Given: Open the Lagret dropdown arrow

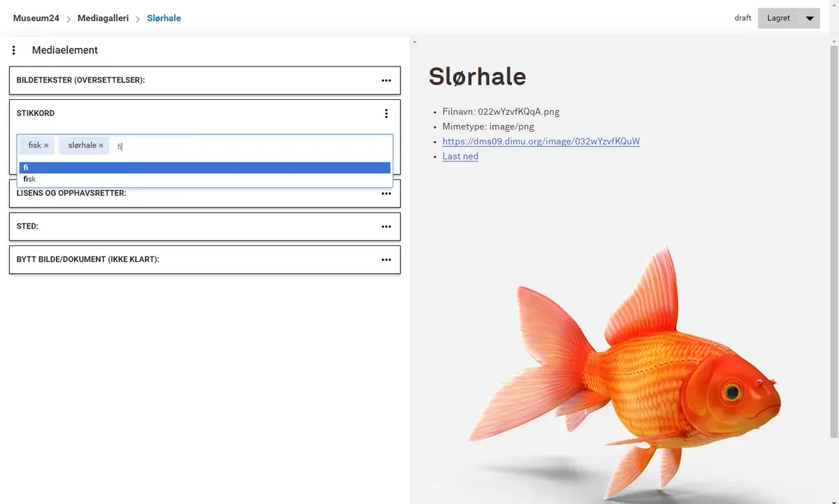Looking at the screenshot, I should (x=810, y=18).
